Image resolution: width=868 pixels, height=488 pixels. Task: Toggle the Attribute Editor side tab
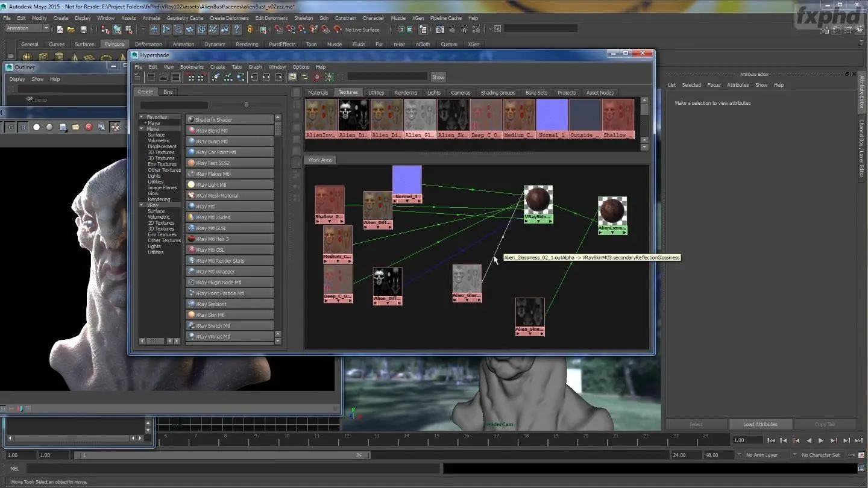(x=861, y=93)
